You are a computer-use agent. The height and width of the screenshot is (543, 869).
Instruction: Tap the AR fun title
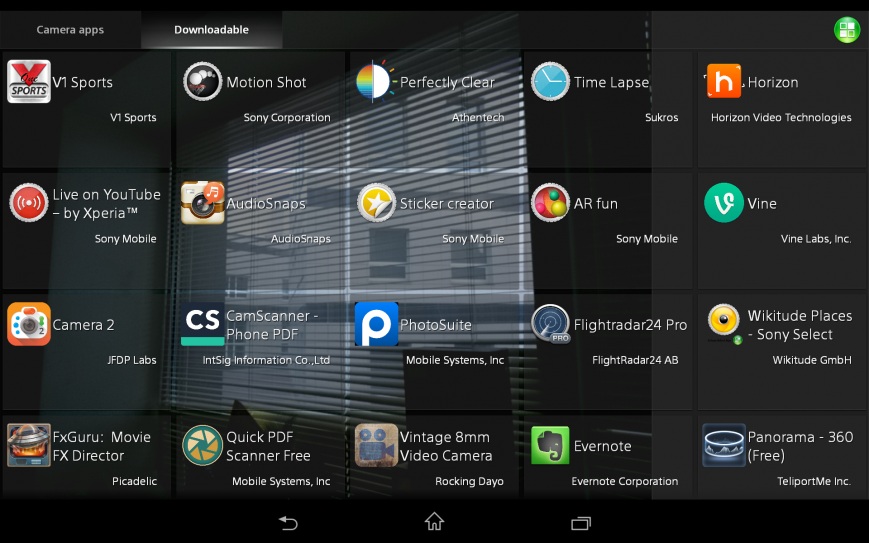[x=596, y=204]
